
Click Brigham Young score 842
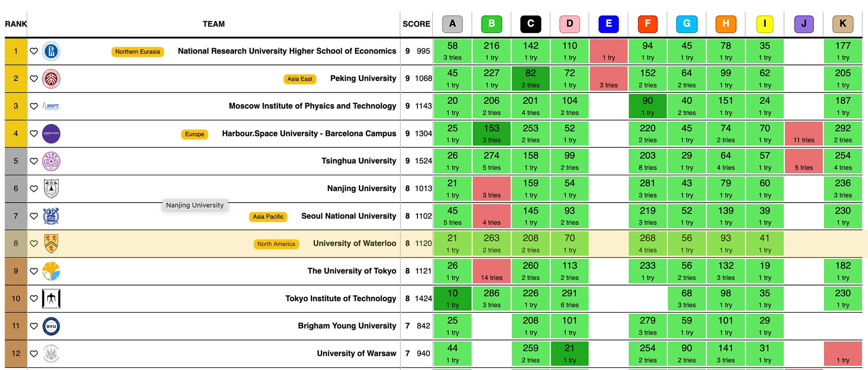coord(423,326)
